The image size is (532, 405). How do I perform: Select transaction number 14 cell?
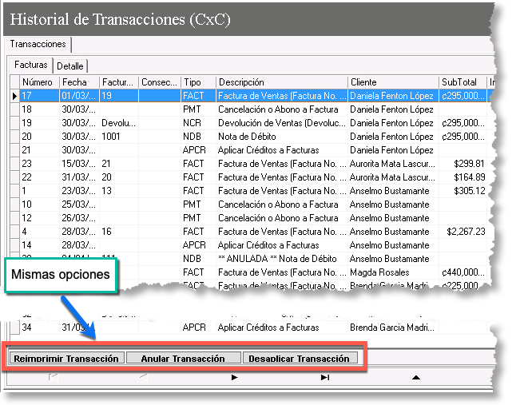(40, 245)
